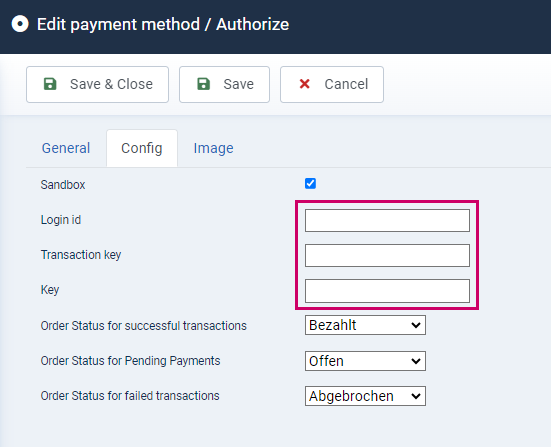
Task: Click into the Key text field
Action: pyautogui.click(x=387, y=291)
